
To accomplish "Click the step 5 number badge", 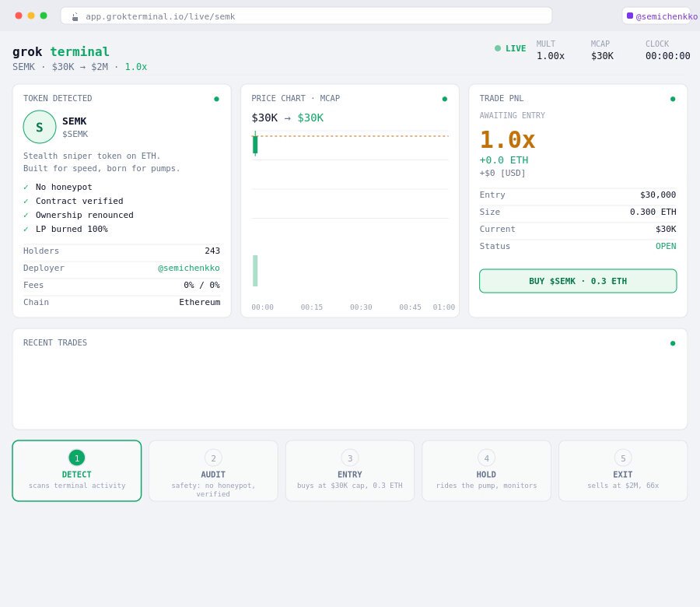I will tap(623, 458).
